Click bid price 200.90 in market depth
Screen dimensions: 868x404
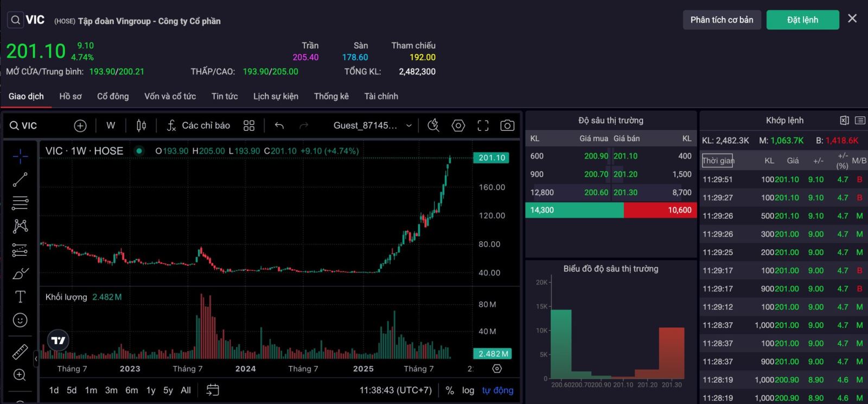596,156
